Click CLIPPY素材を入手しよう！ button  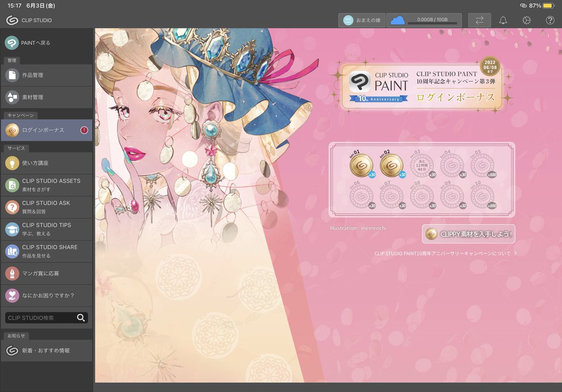(468, 234)
